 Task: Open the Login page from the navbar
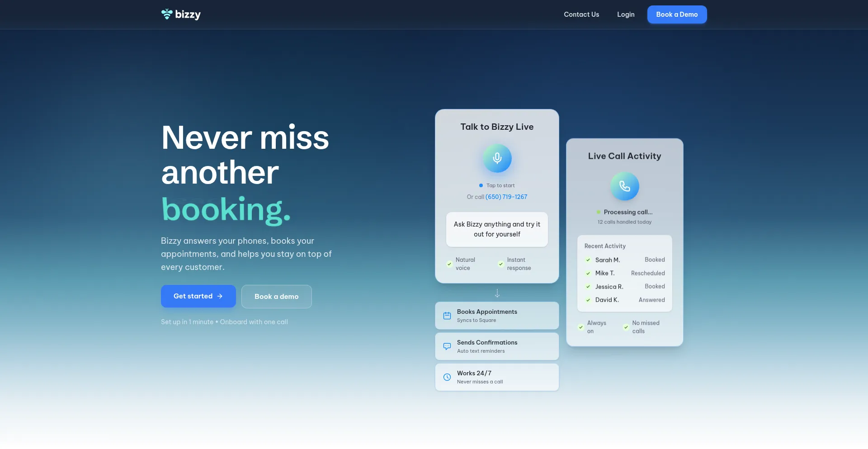point(626,14)
